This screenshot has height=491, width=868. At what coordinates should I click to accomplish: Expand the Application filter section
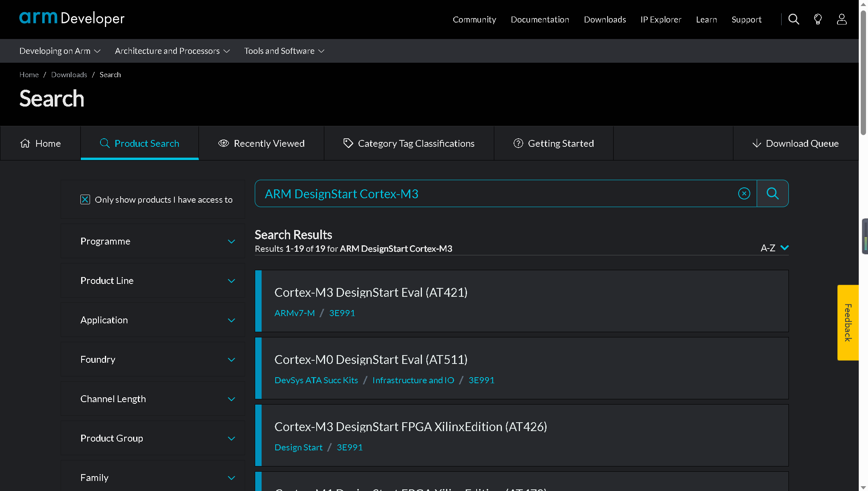[158, 320]
